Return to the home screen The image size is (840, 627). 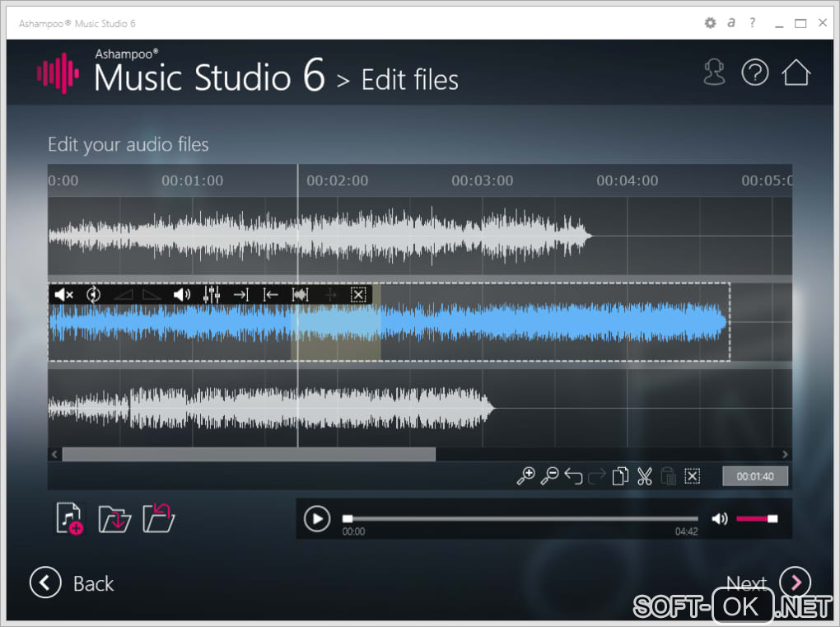pos(796,73)
